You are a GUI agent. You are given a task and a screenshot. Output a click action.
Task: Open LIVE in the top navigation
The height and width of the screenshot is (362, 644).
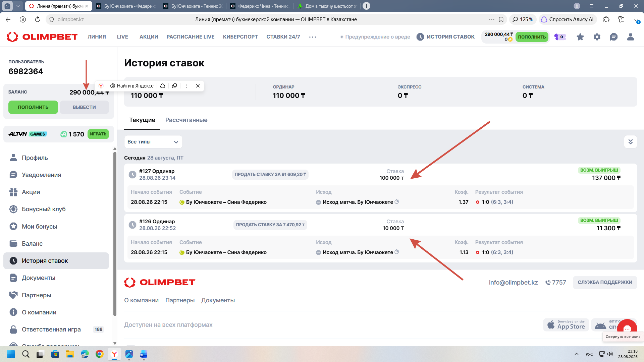click(x=122, y=37)
